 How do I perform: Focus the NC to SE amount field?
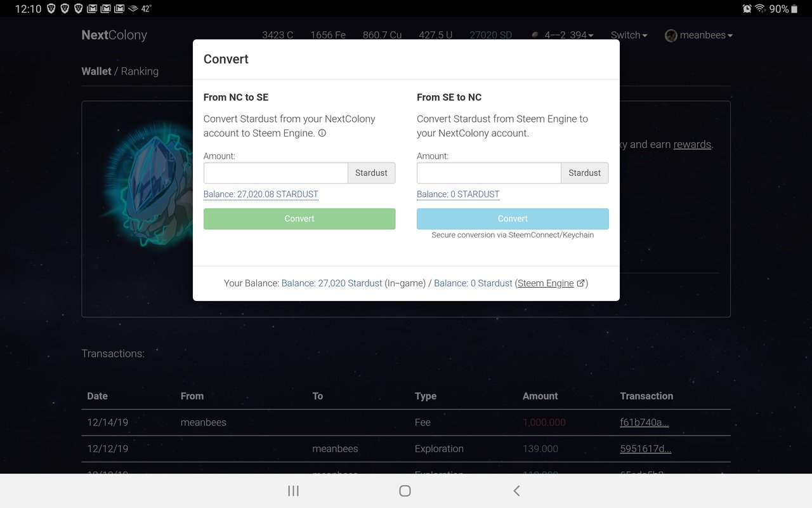pyautogui.click(x=275, y=173)
